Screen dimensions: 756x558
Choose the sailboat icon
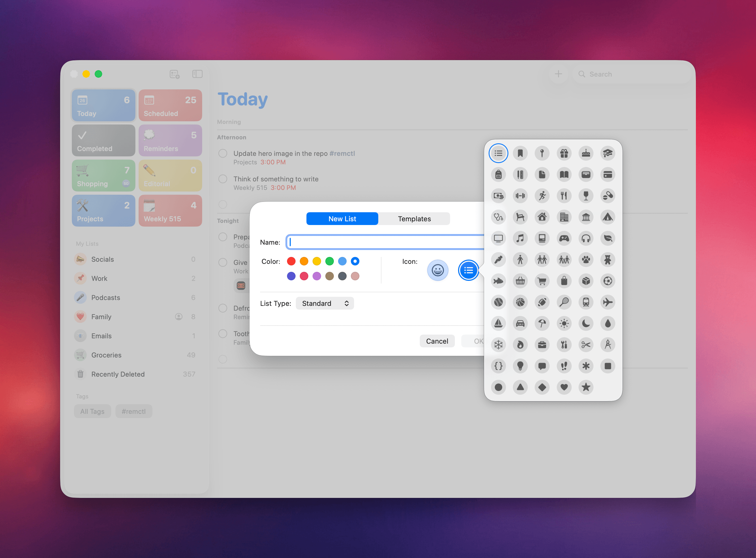[498, 324]
